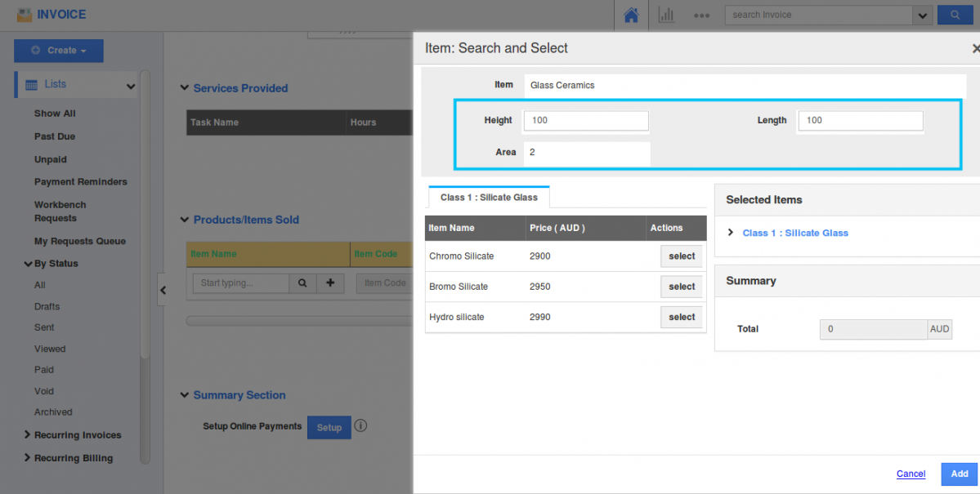The width and height of the screenshot is (980, 494).
Task: Click the blue search magnifier button
Action: pyautogui.click(x=954, y=15)
